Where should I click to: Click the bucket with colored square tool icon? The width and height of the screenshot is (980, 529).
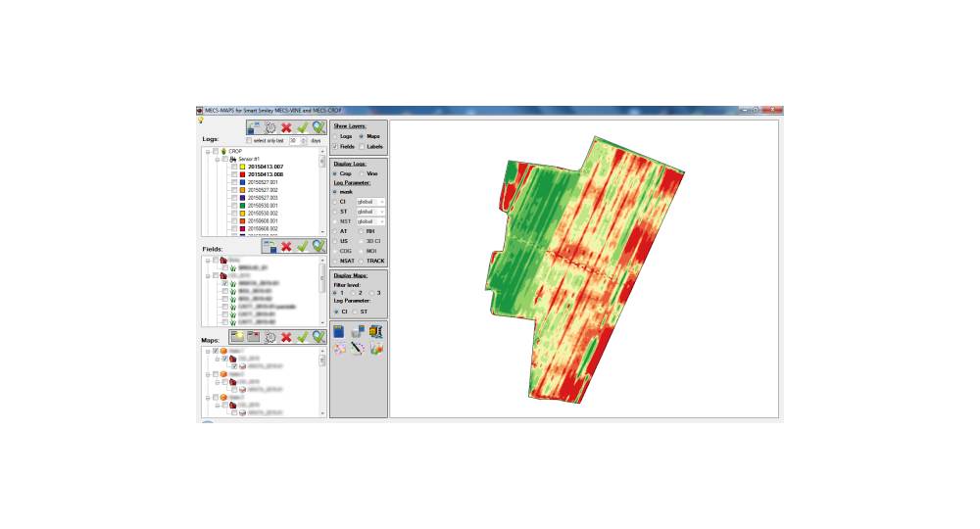(x=358, y=331)
